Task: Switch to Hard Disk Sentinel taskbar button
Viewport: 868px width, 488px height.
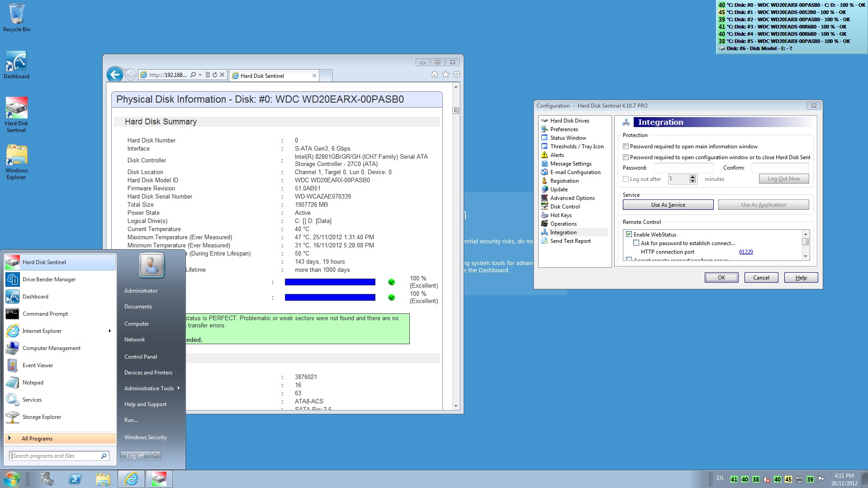Action: [x=159, y=479]
